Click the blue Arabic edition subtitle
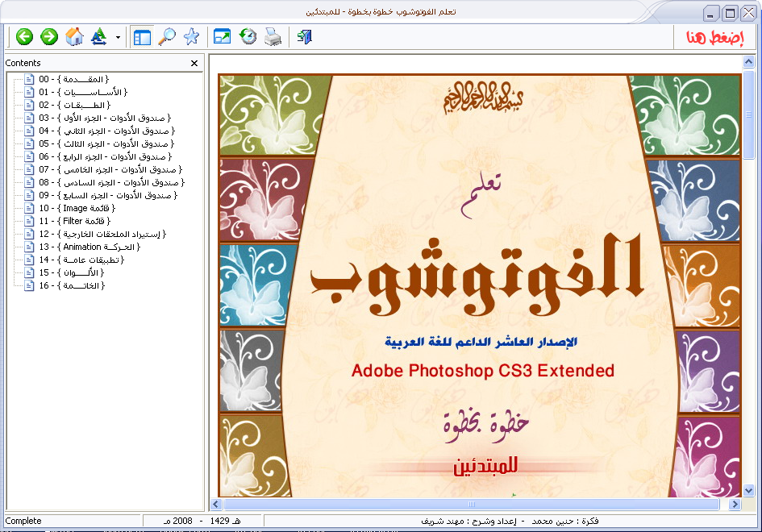The image size is (762, 532). [481, 342]
